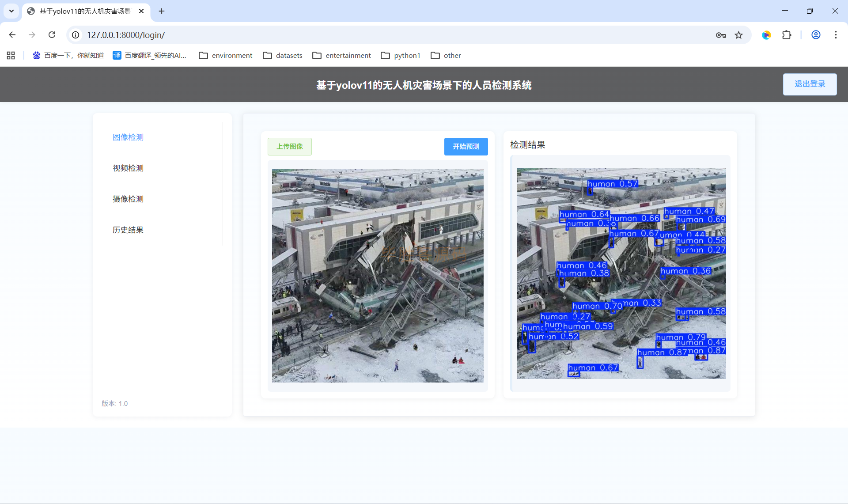The image size is (848, 504).
Task: Open the browser extensions puzzle icon
Action: [x=787, y=35]
